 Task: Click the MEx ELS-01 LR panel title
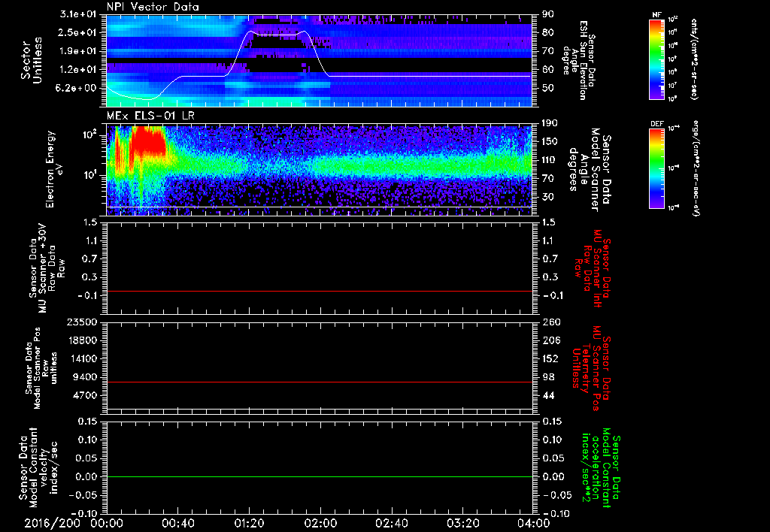(152, 116)
